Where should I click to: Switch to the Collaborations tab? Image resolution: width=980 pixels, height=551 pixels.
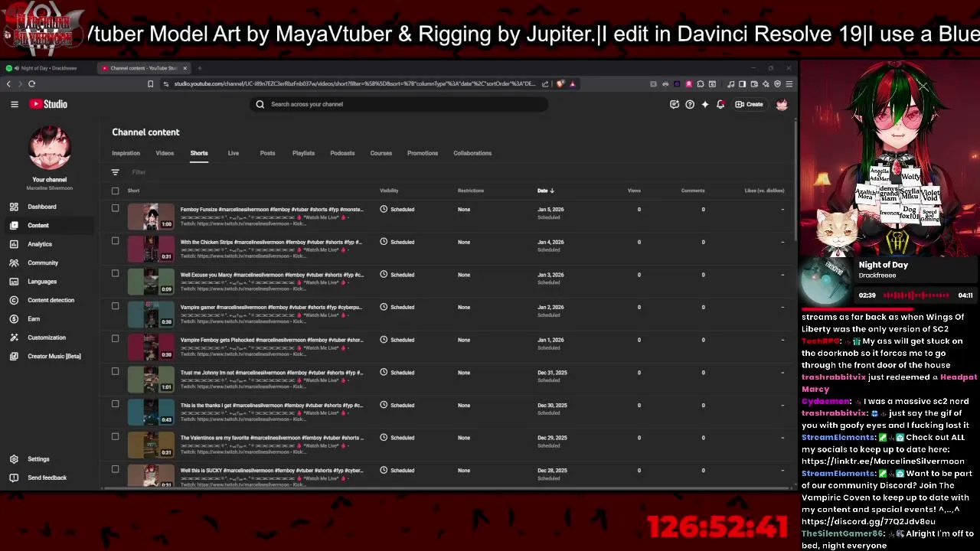tap(472, 153)
